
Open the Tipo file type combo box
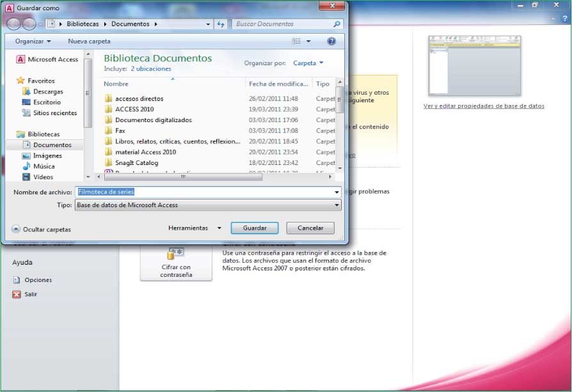tap(209, 205)
